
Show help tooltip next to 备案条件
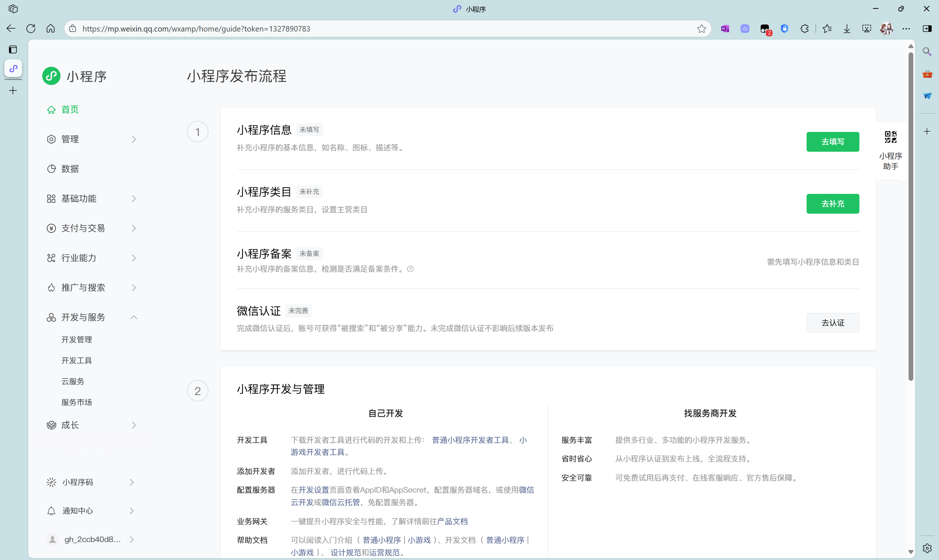410,269
